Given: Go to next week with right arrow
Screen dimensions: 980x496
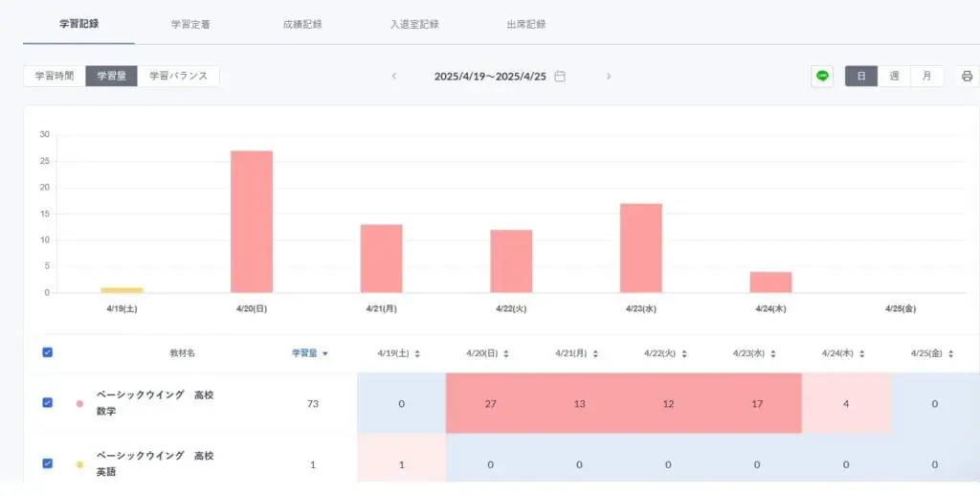Looking at the screenshot, I should click(609, 77).
